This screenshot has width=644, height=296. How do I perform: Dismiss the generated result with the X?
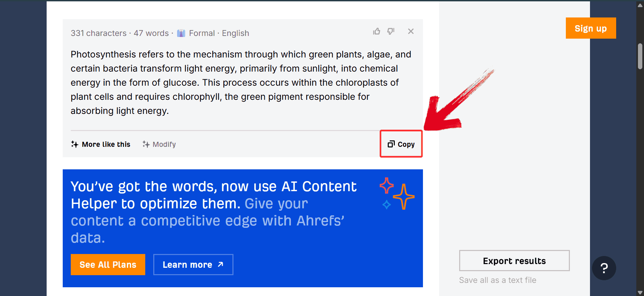tap(411, 32)
